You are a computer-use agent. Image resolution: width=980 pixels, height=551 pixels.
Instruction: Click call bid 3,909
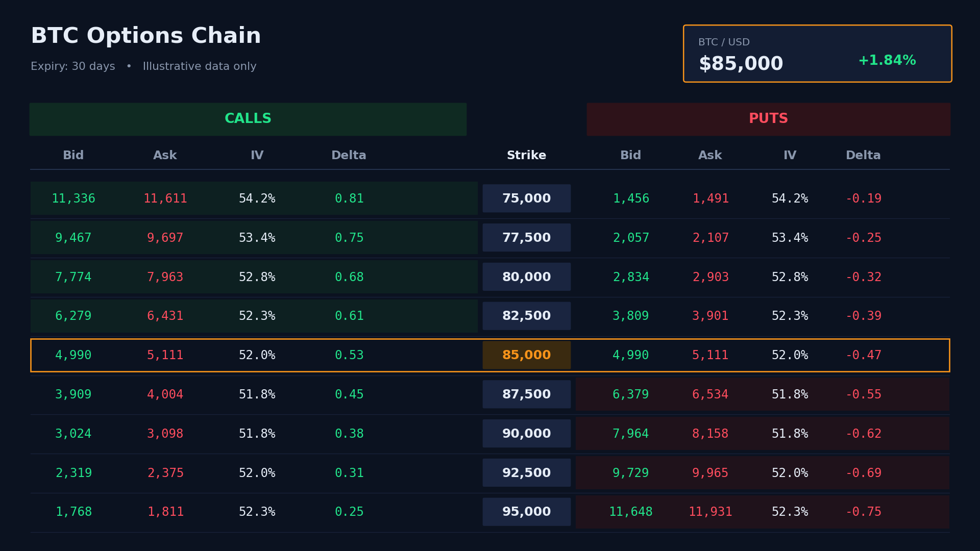coord(73,394)
